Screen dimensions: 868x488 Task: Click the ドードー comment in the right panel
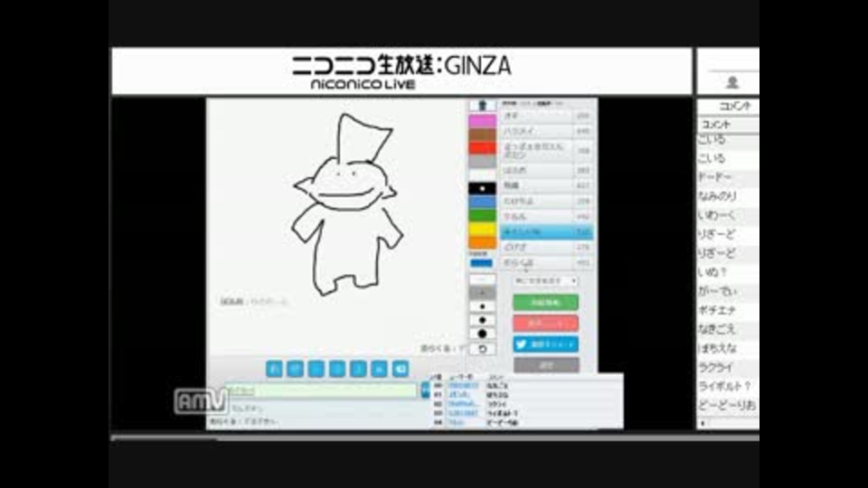(714, 177)
